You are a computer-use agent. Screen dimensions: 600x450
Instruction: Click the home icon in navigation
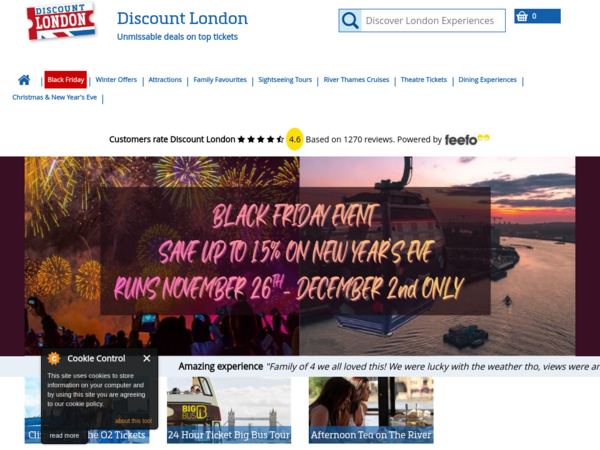(24, 80)
